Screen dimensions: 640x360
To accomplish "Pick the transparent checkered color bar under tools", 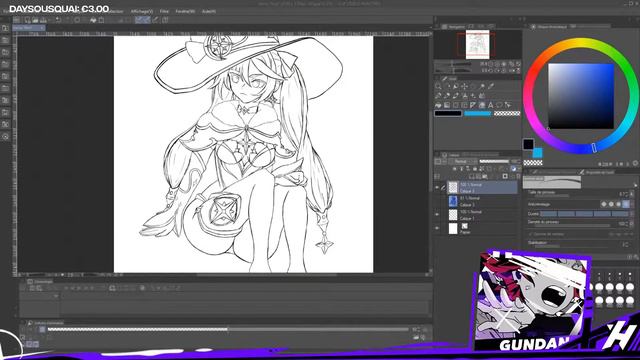I will 507,113.
